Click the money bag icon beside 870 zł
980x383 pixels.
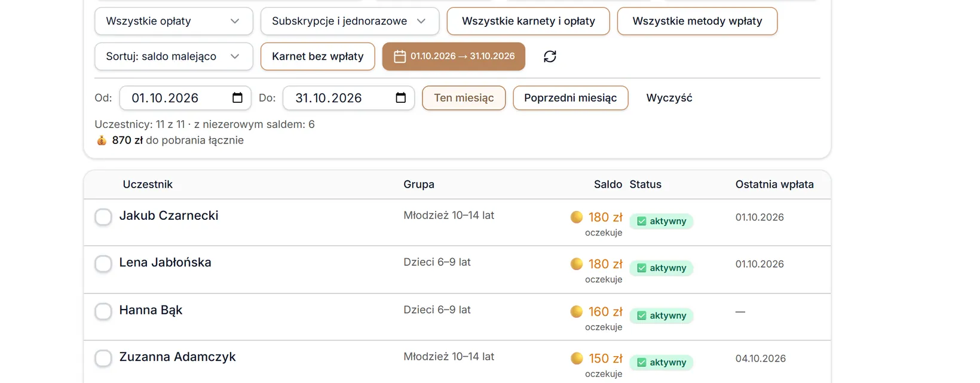(x=102, y=140)
